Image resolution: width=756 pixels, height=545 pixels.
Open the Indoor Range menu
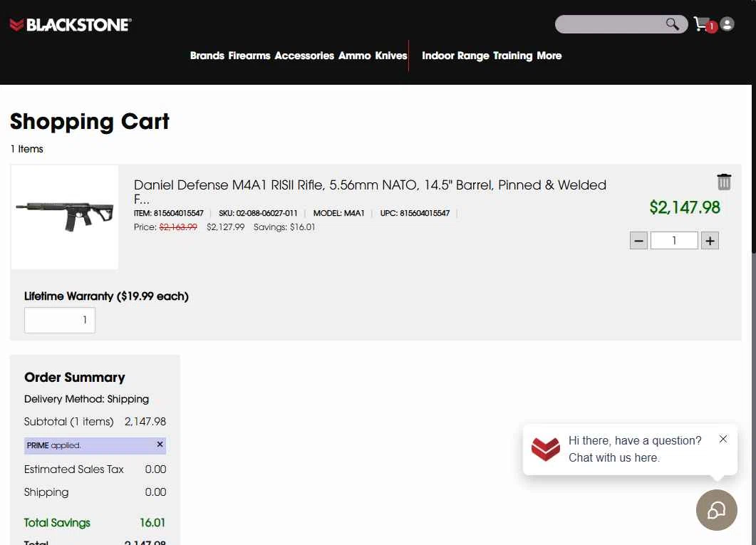[455, 56]
